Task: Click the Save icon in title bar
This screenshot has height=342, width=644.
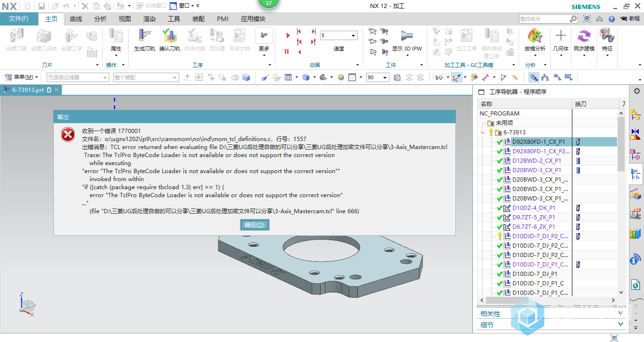Action: click(x=41, y=6)
